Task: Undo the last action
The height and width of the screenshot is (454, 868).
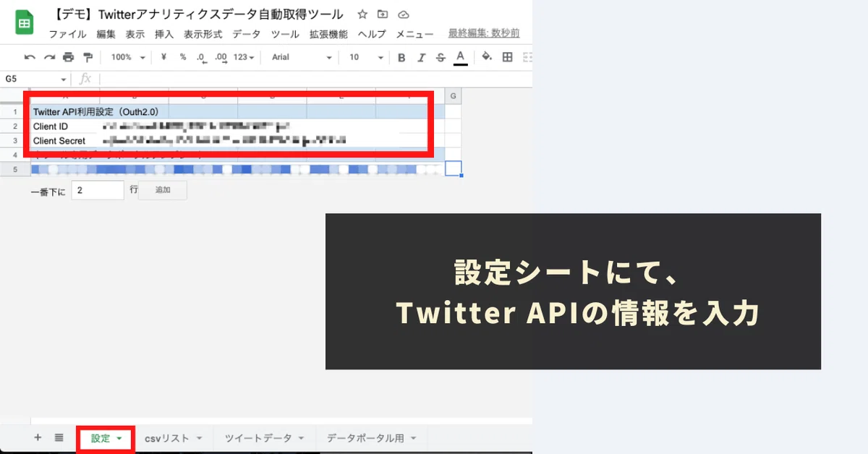Action: 30,57
